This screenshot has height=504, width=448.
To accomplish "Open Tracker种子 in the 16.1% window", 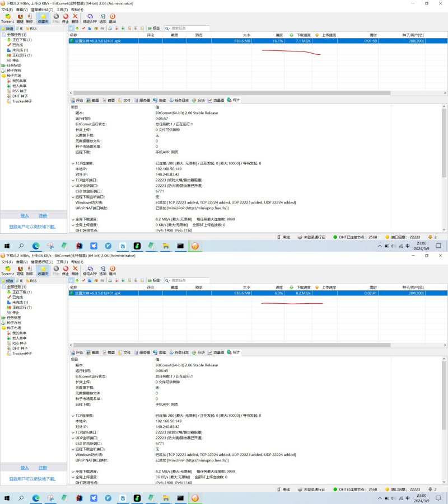I will point(19,102).
